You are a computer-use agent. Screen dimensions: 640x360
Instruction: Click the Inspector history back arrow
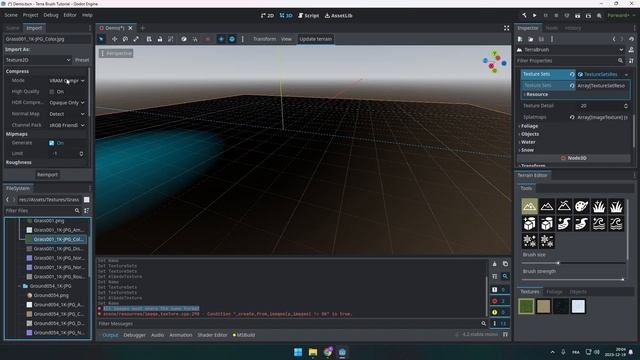614,39
